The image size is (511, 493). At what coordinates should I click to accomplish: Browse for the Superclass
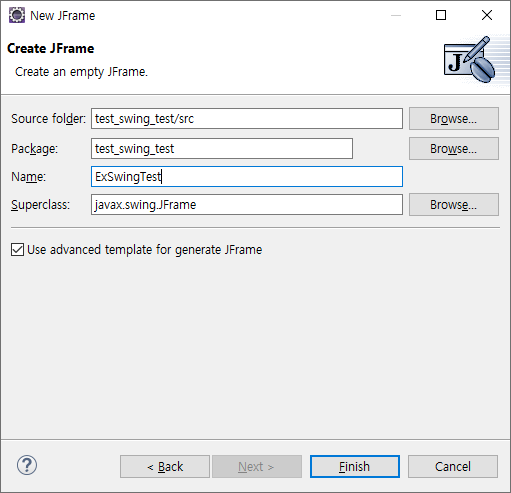click(x=454, y=205)
